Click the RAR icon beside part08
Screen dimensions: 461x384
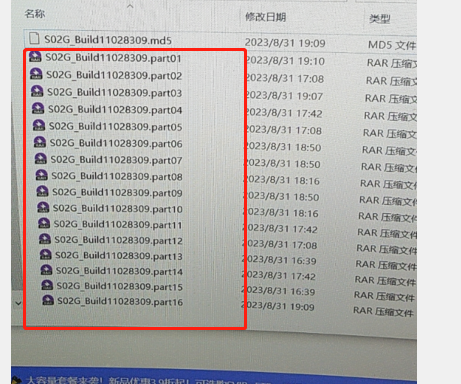point(41,175)
